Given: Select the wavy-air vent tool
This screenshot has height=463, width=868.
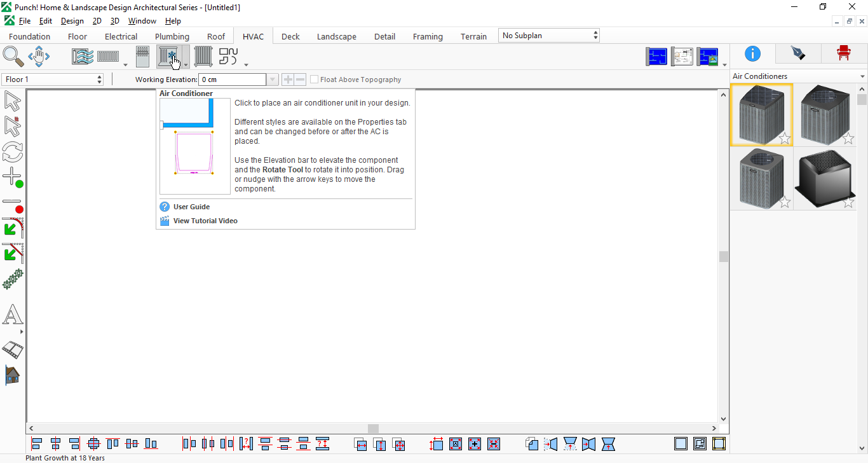Looking at the screenshot, I should [x=83, y=57].
